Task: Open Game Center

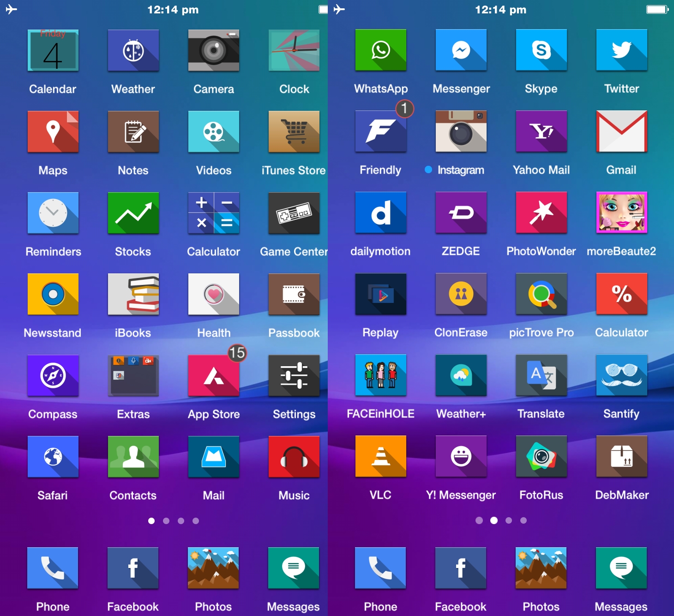Action: pos(294,213)
